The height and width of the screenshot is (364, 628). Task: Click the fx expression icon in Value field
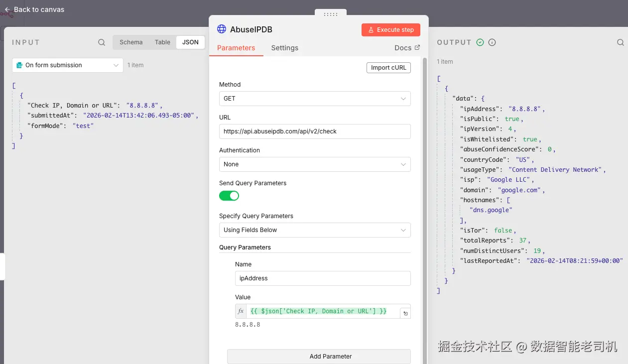(241, 311)
